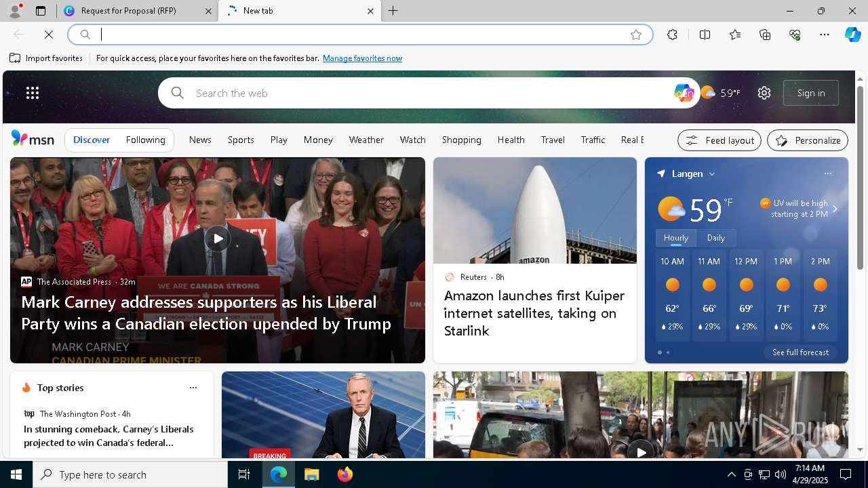Open Copilot icon in the search box

(x=684, y=93)
